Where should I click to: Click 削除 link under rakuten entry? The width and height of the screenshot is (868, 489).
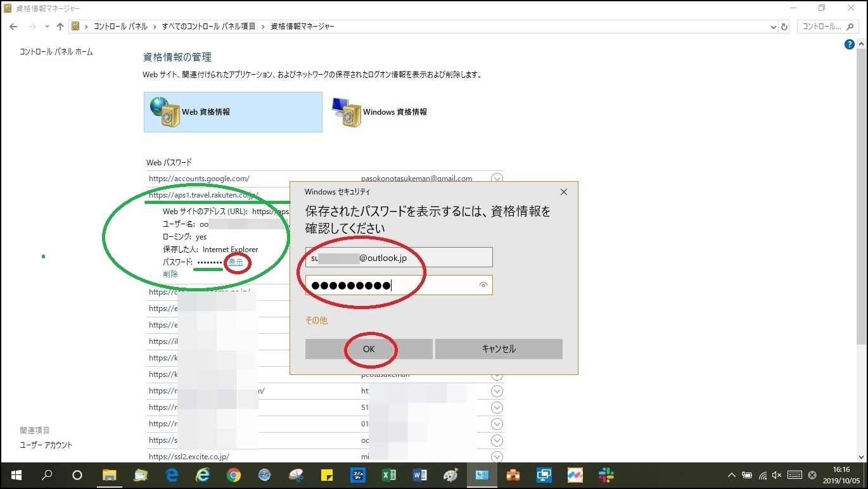(170, 274)
